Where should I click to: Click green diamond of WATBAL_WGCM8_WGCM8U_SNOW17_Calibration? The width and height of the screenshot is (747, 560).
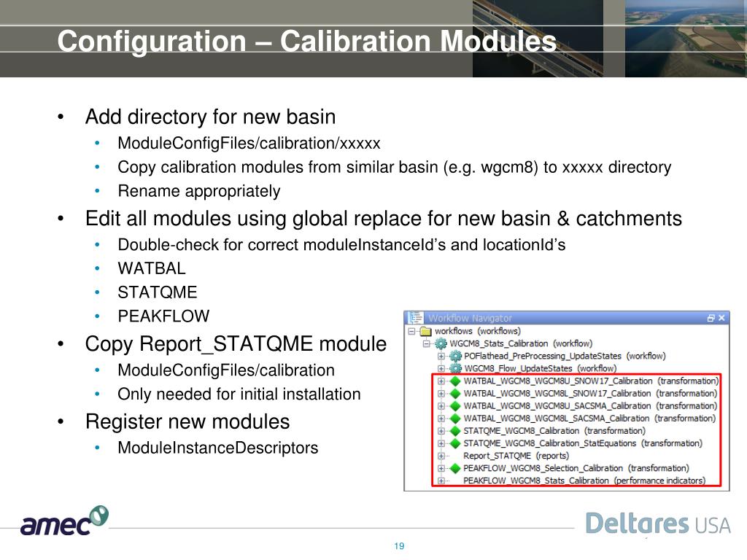[455, 381]
